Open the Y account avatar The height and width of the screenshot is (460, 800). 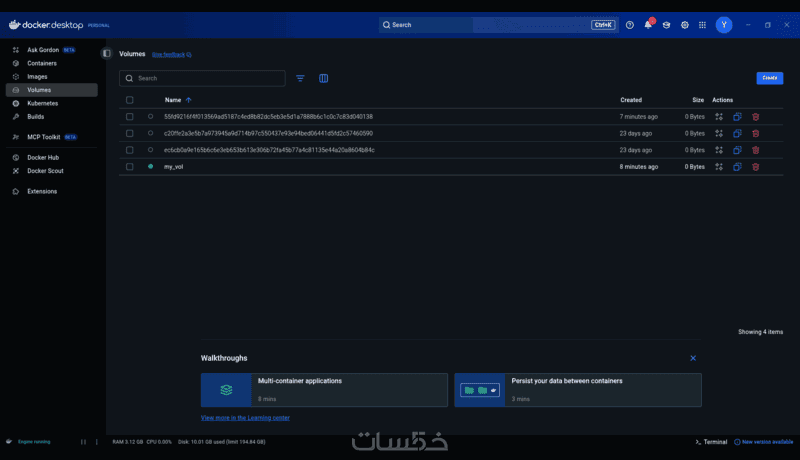(x=723, y=25)
